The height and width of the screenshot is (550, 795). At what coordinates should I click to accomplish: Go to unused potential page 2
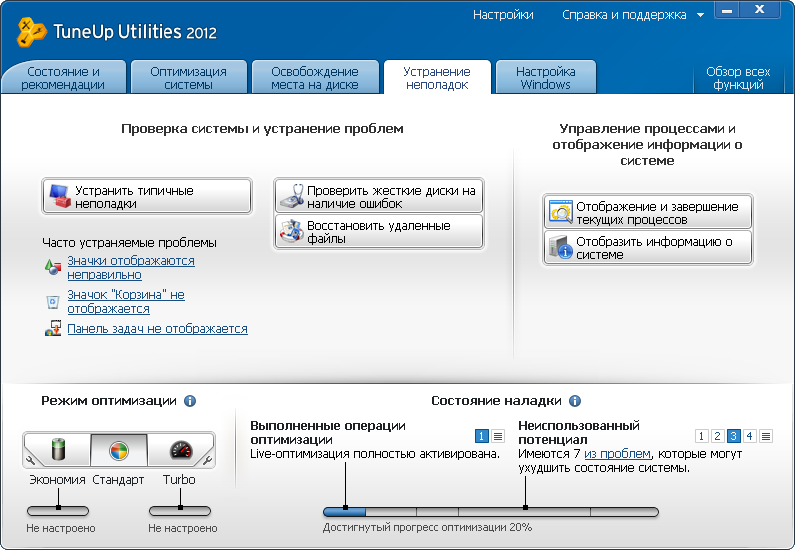(x=717, y=435)
